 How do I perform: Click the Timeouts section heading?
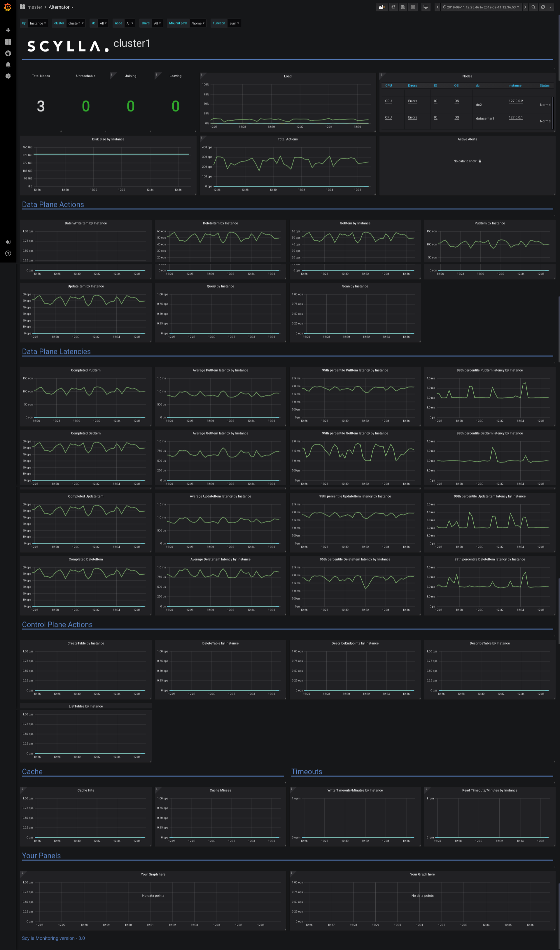point(307,771)
